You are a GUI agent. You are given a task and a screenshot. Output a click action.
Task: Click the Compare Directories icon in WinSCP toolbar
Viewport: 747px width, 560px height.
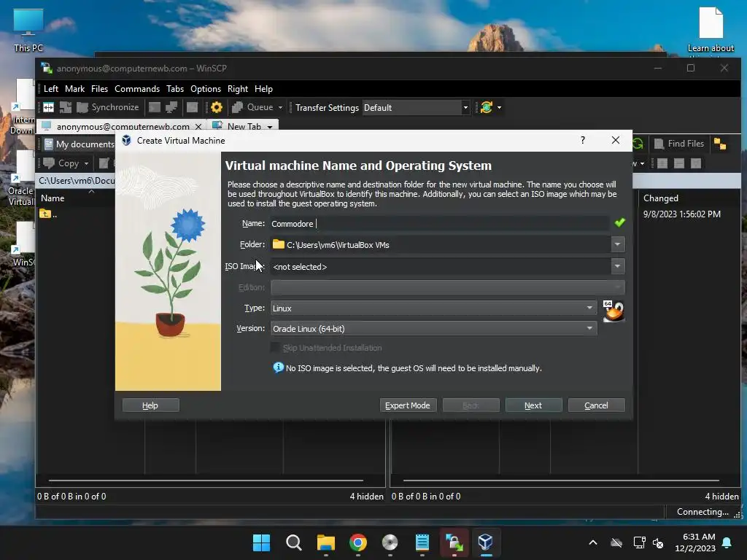[65, 108]
